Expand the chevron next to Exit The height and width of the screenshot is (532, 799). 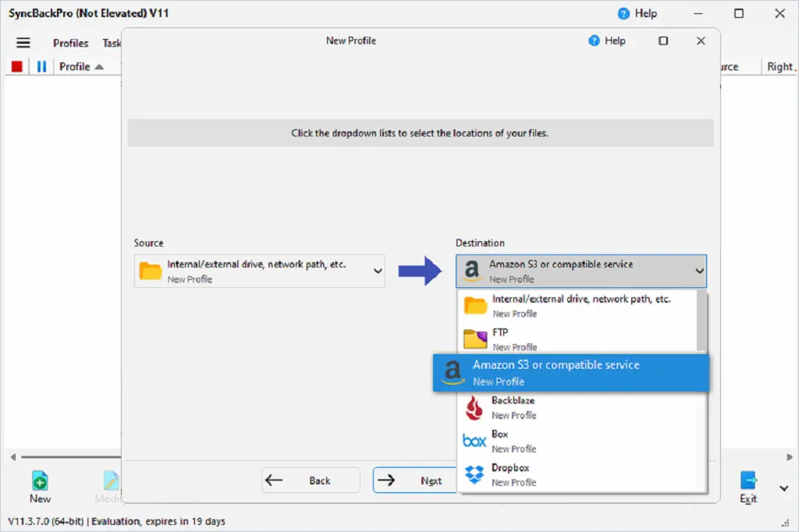(783, 489)
